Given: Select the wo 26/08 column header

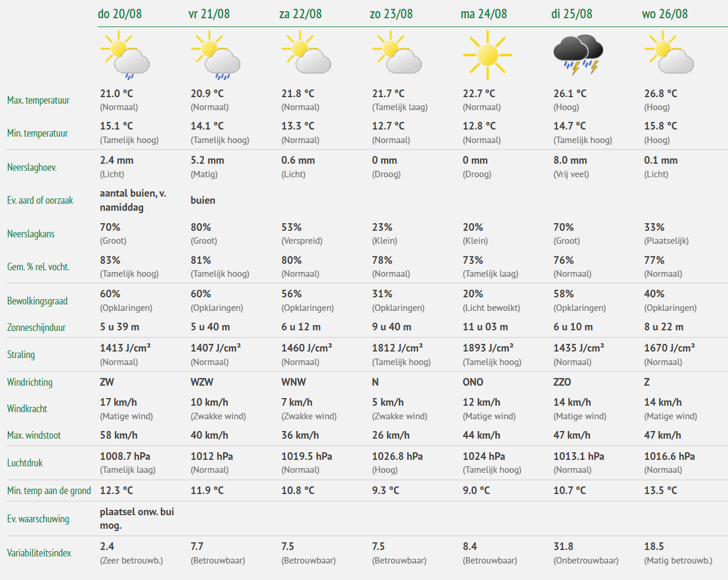Looking at the screenshot, I should [665, 14].
